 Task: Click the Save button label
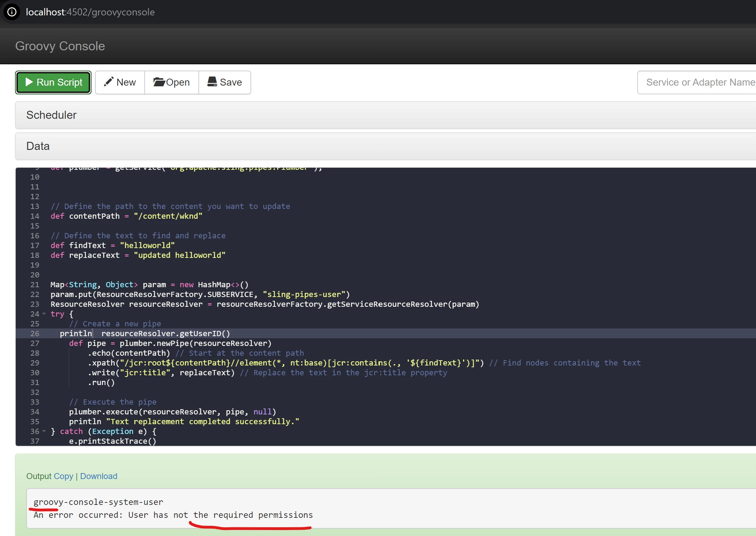tap(231, 82)
